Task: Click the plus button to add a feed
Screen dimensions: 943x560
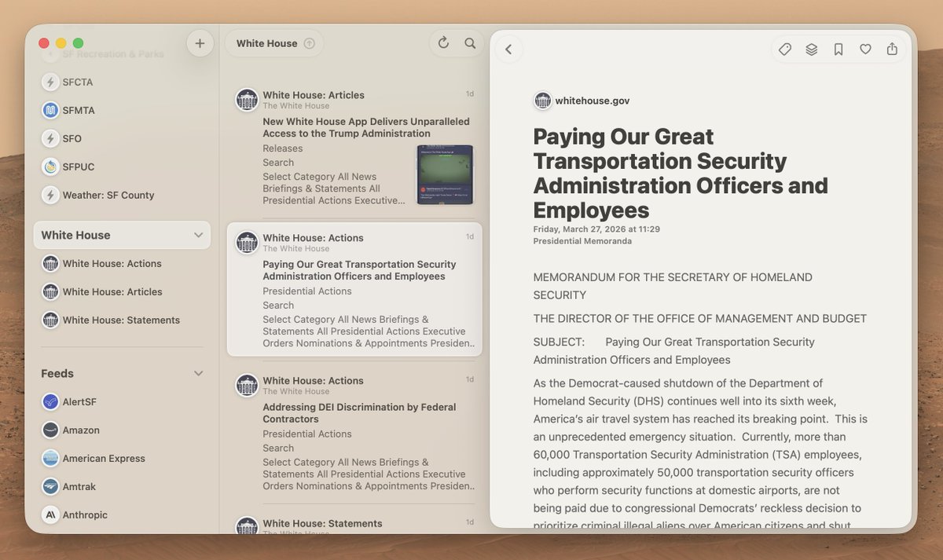Action: [200, 43]
